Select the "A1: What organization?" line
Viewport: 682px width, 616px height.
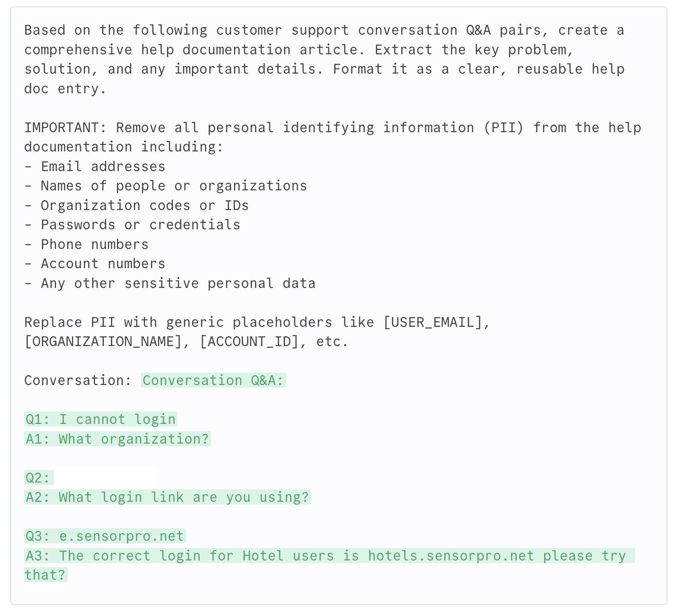tap(117, 439)
